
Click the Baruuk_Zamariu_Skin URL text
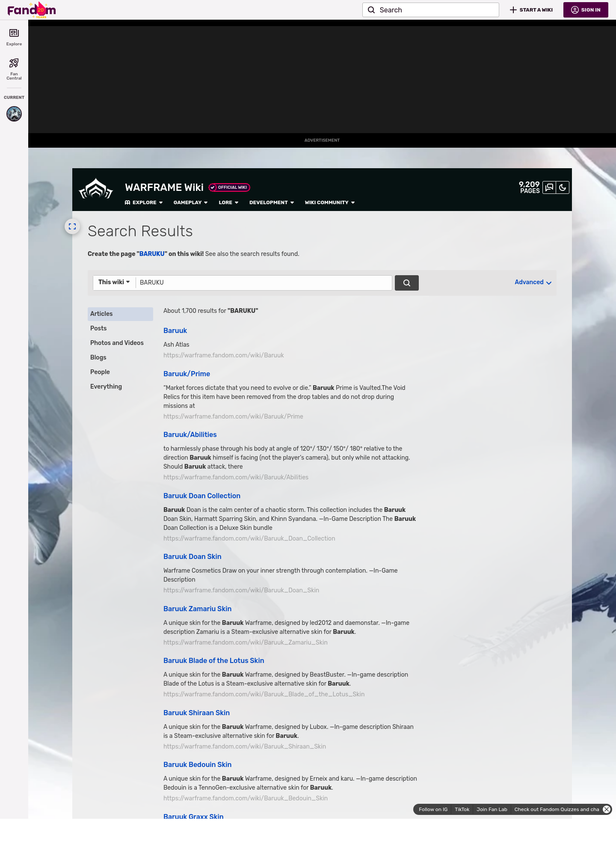[246, 642]
